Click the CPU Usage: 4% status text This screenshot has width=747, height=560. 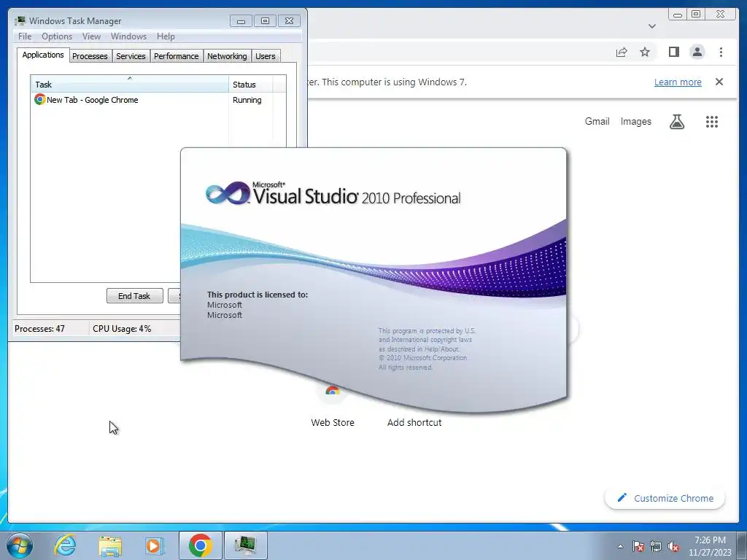(122, 329)
